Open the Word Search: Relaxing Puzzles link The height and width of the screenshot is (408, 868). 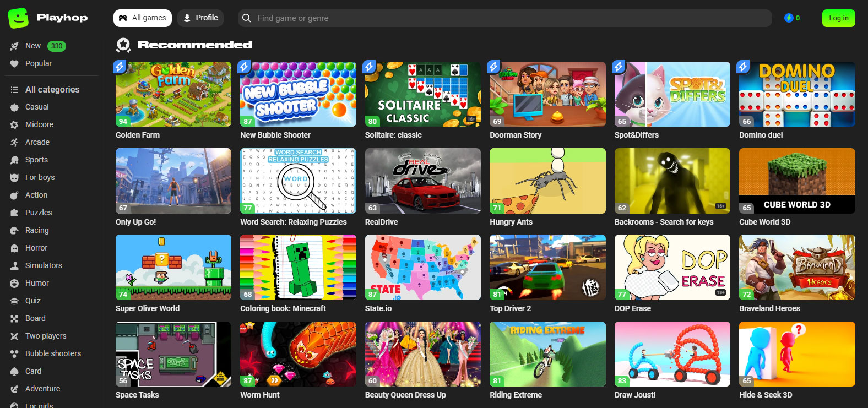pos(294,222)
